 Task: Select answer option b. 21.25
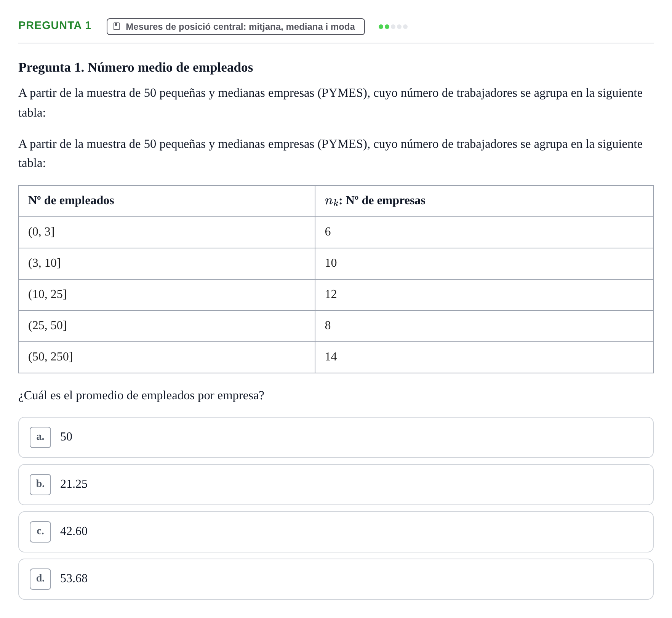(x=336, y=485)
